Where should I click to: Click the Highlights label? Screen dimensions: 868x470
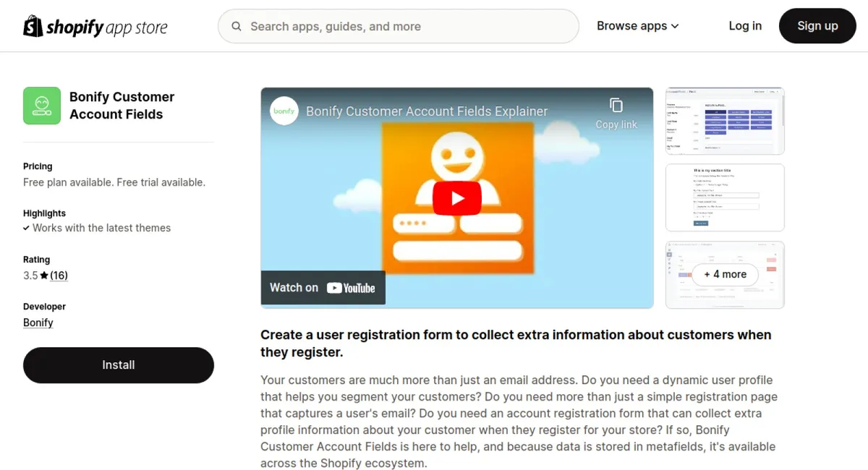(44, 213)
